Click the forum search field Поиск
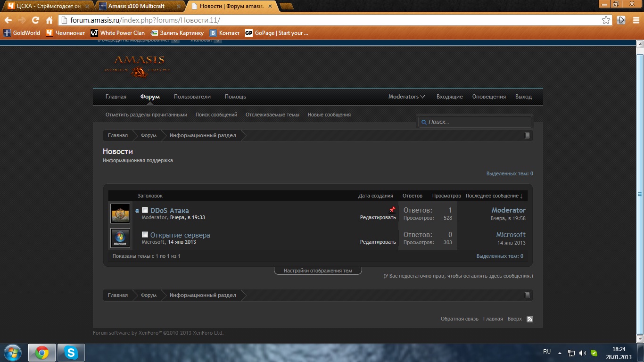The height and width of the screenshot is (362, 644). pos(475,122)
